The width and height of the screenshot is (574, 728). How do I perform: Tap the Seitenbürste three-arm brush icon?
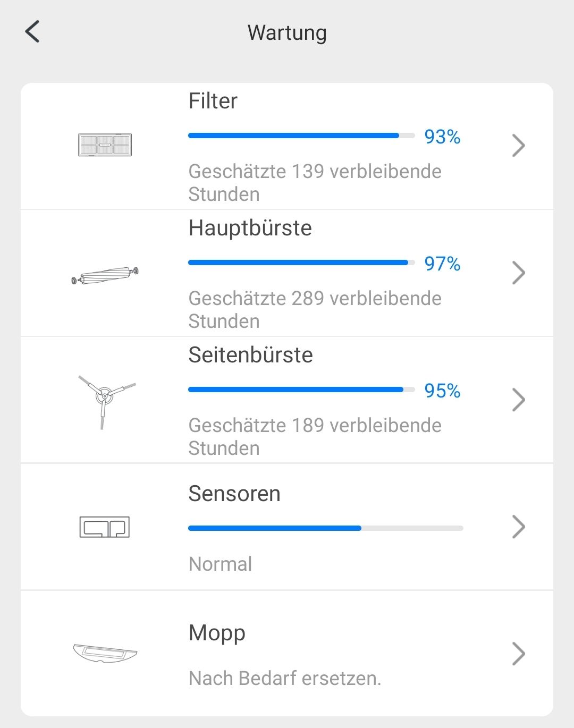[x=105, y=400]
